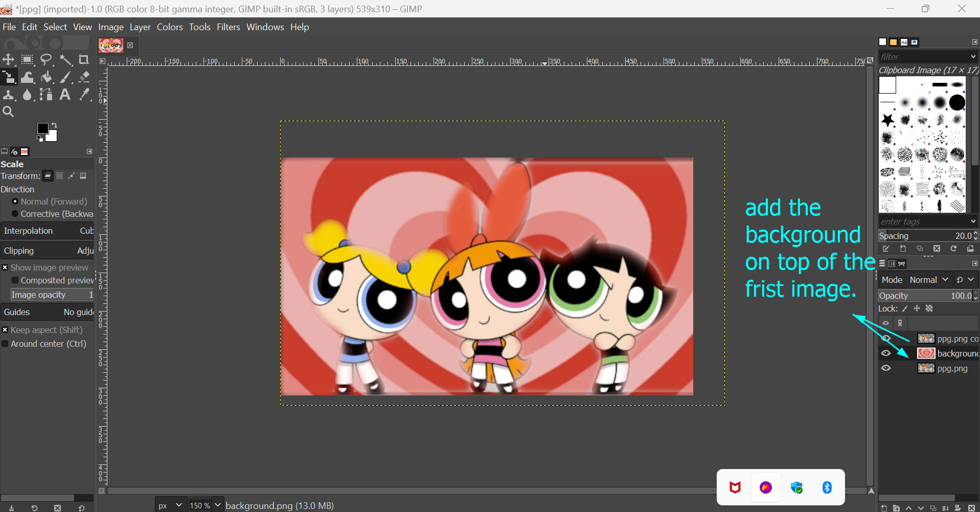Open the layer Mode Normal dropdown

(916, 280)
